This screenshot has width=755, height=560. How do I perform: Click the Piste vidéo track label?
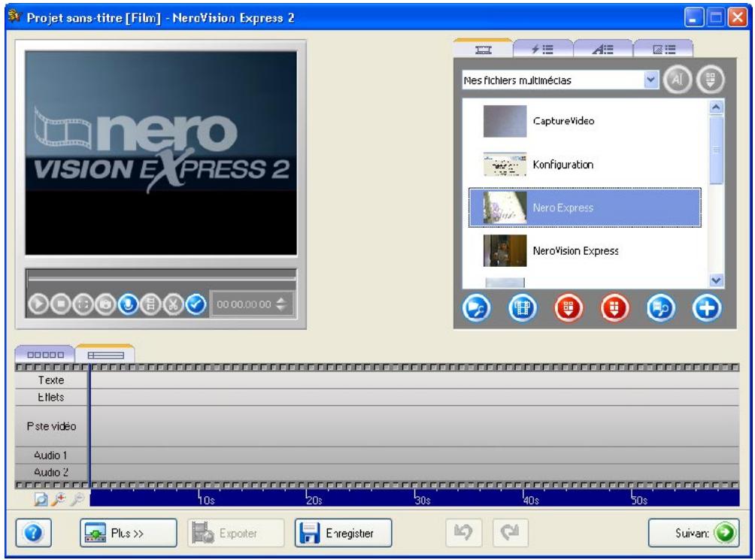click(x=51, y=426)
